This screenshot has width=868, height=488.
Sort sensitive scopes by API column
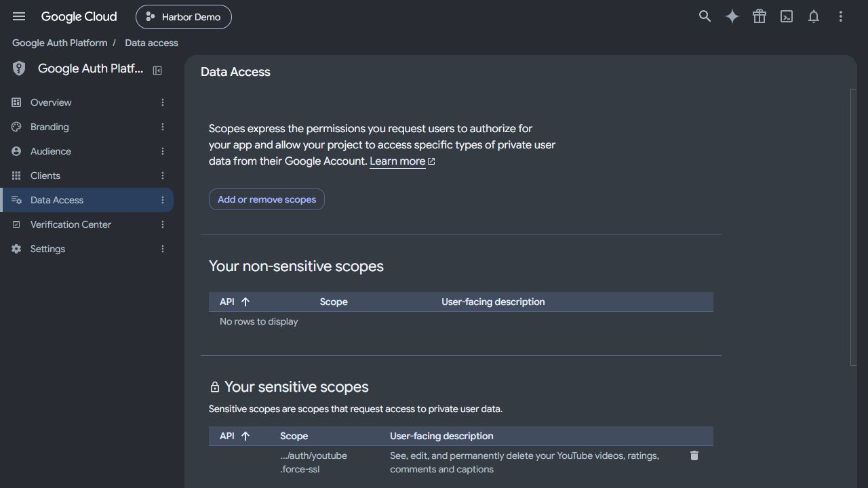pos(235,436)
